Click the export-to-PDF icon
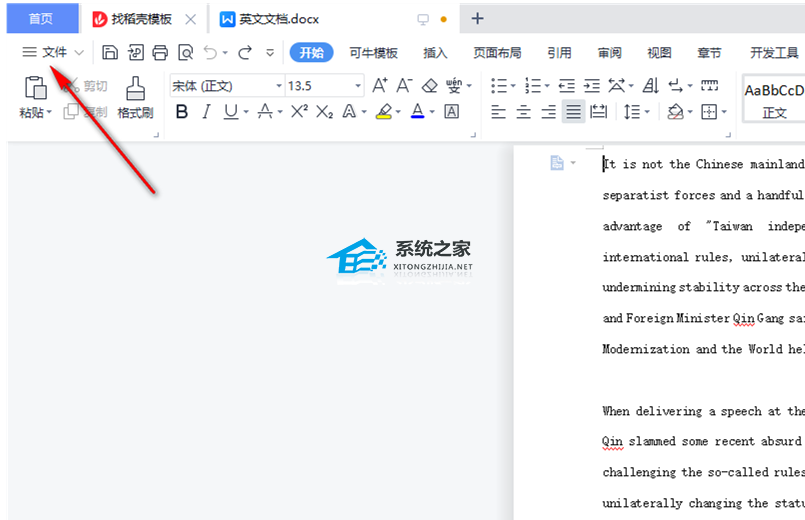The width and height of the screenshot is (805, 520). click(135, 52)
